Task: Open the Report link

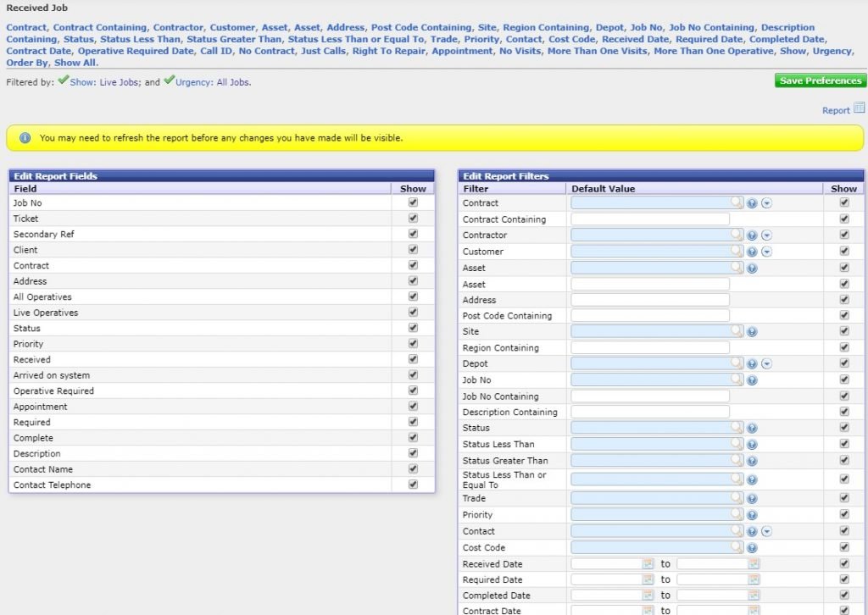Action: (835, 111)
